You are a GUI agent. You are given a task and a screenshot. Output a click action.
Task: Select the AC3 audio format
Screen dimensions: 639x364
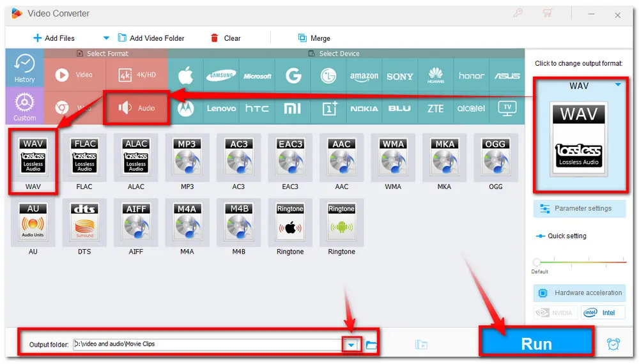coord(239,162)
